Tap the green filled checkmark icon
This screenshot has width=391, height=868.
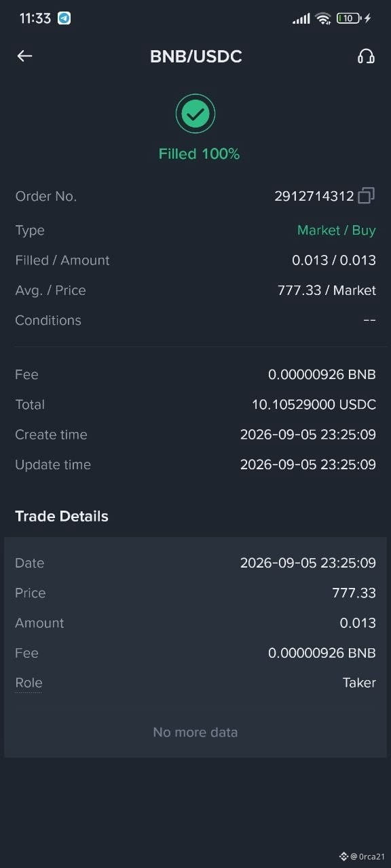[195, 114]
